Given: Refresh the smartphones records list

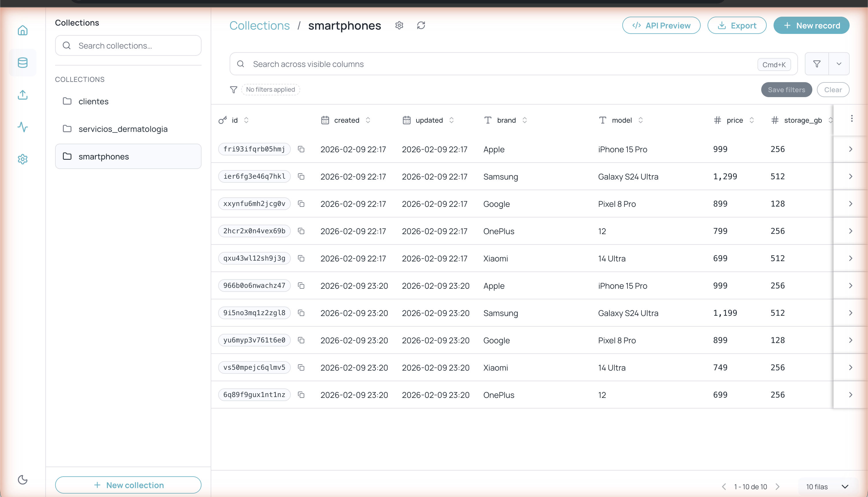Looking at the screenshot, I should [421, 25].
